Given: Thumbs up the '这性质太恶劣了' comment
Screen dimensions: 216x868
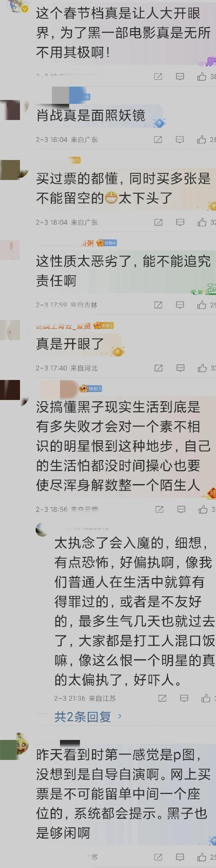Looking at the screenshot, I should click(x=201, y=305).
